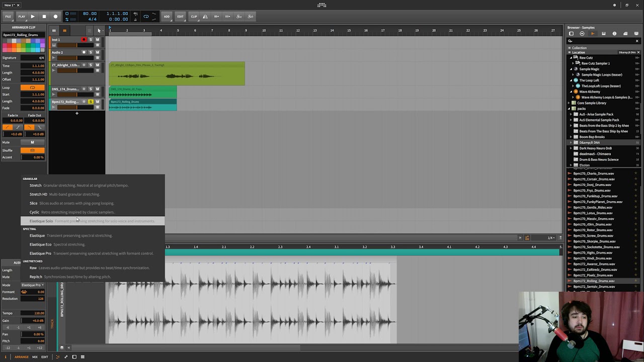
Task: Choose Slice stretch mode
Action: [x=93, y=203]
